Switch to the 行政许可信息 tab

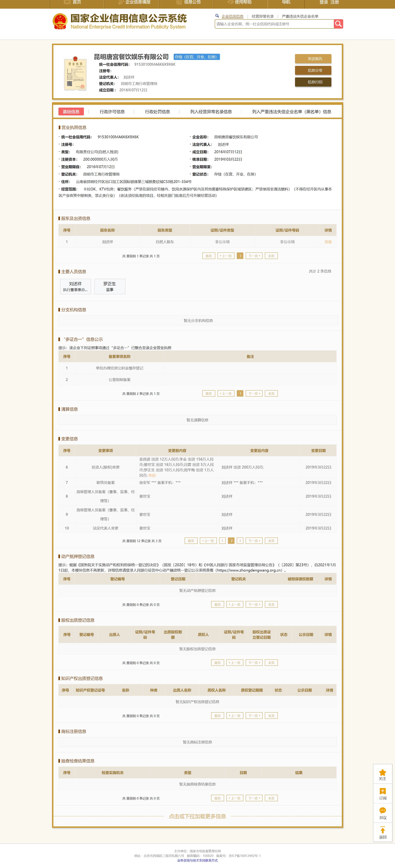[x=112, y=112]
